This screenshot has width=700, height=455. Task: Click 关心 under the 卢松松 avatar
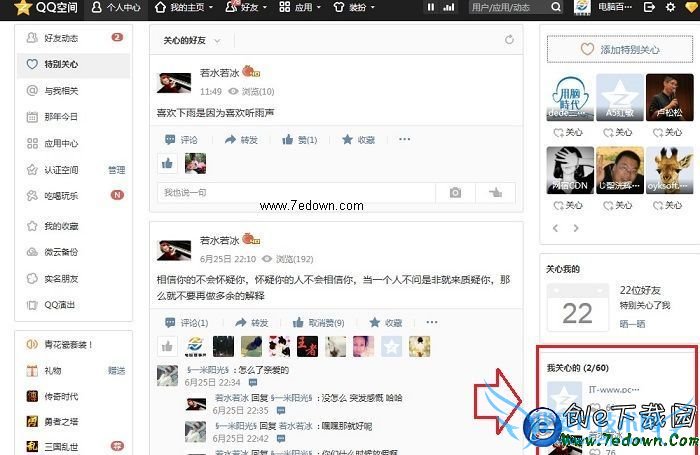(x=667, y=133)
